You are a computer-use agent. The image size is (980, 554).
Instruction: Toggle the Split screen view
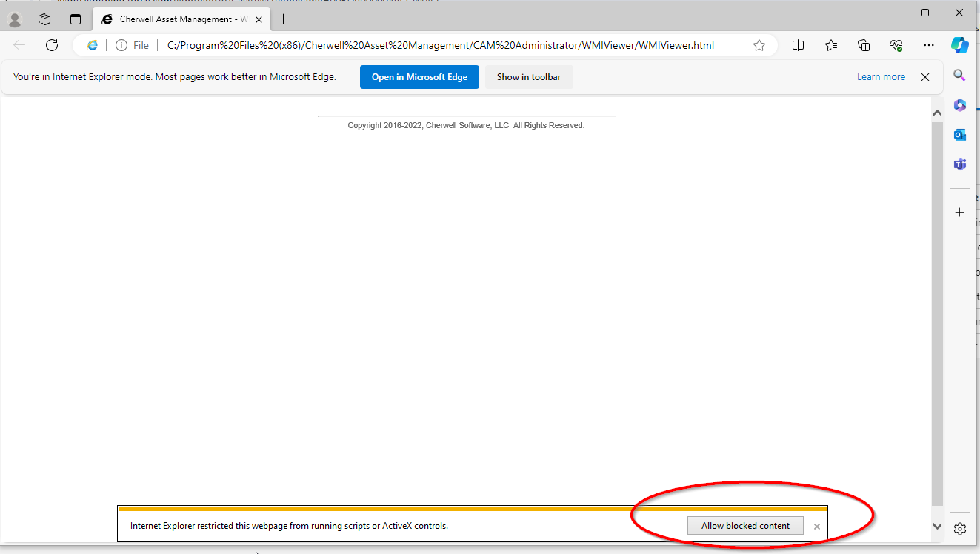(798, 45)
